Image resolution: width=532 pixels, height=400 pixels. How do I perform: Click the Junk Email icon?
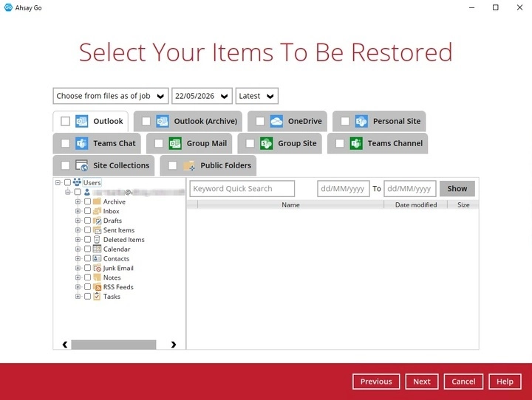pos(97,268)
